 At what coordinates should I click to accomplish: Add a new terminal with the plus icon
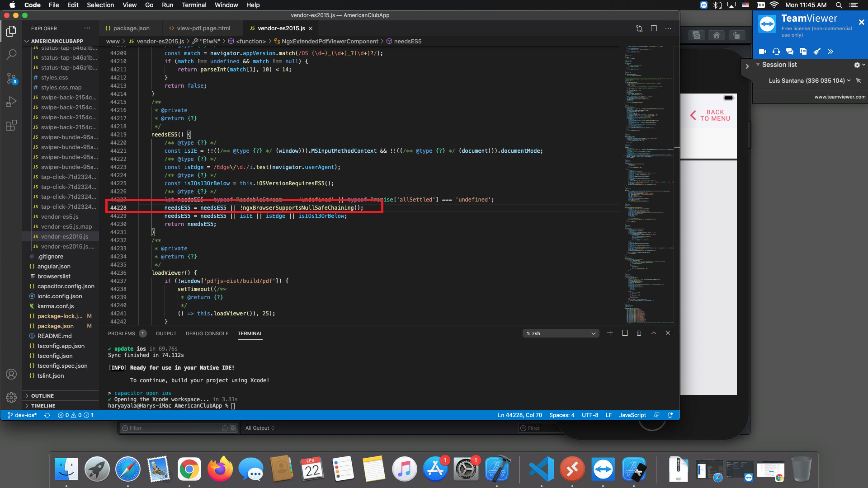(x=609, y=333)
